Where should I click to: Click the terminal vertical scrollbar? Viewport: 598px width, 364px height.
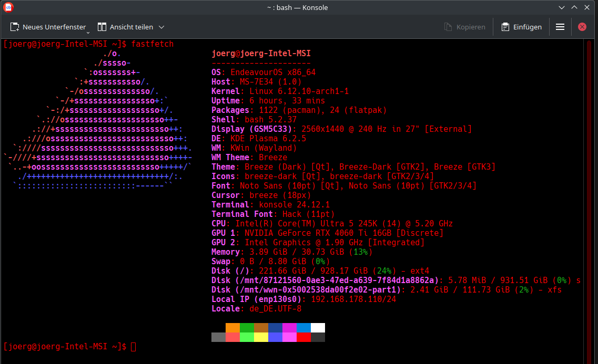coord(589,201)
